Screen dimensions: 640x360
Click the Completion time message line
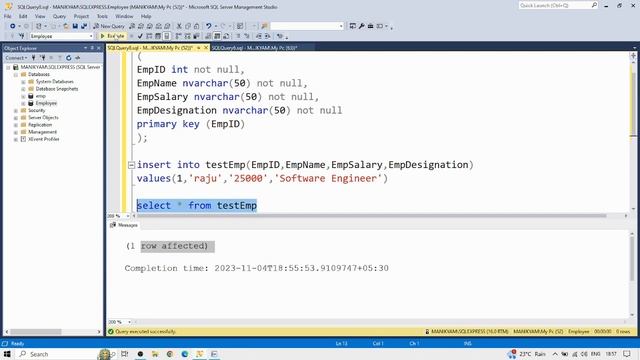point(256,268)
